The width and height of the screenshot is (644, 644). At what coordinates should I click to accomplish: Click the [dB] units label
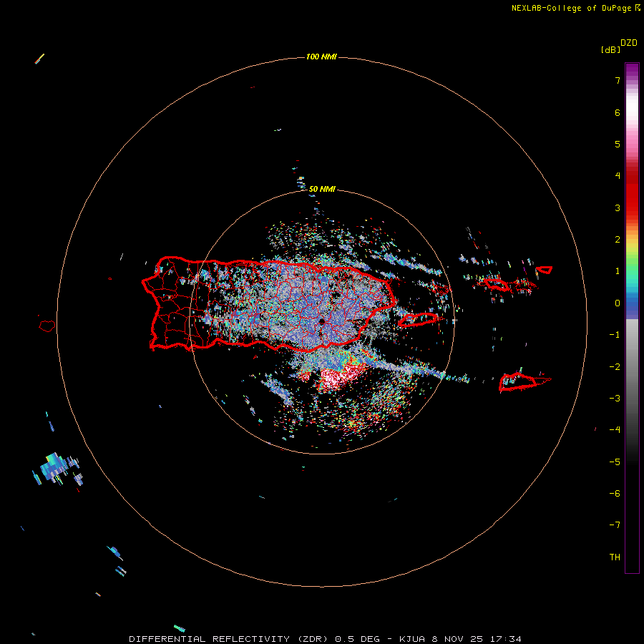611,49
